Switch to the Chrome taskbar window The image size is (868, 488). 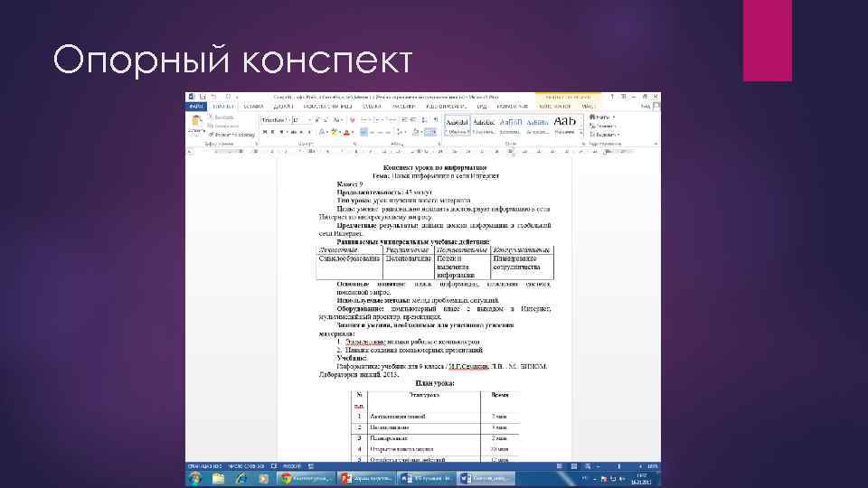[x=307, y=479]
